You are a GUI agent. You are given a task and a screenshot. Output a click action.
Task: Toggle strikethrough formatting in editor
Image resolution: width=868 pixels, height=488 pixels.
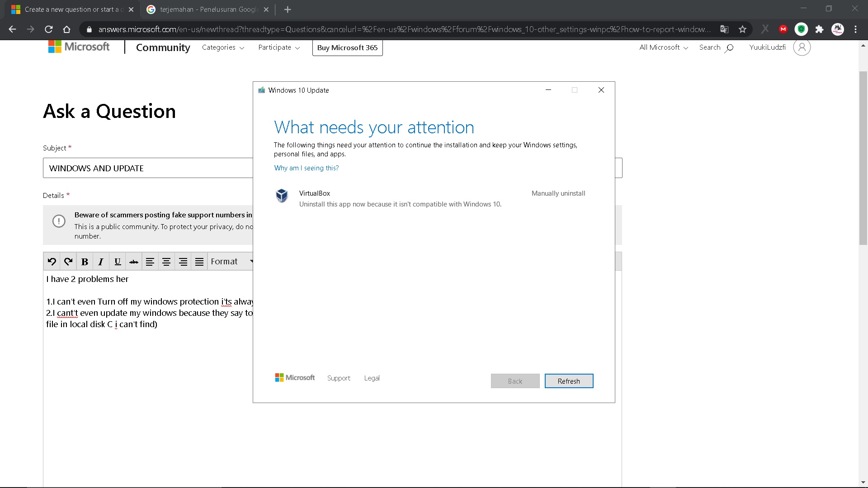pyautogui.click(x=134, y=262)
